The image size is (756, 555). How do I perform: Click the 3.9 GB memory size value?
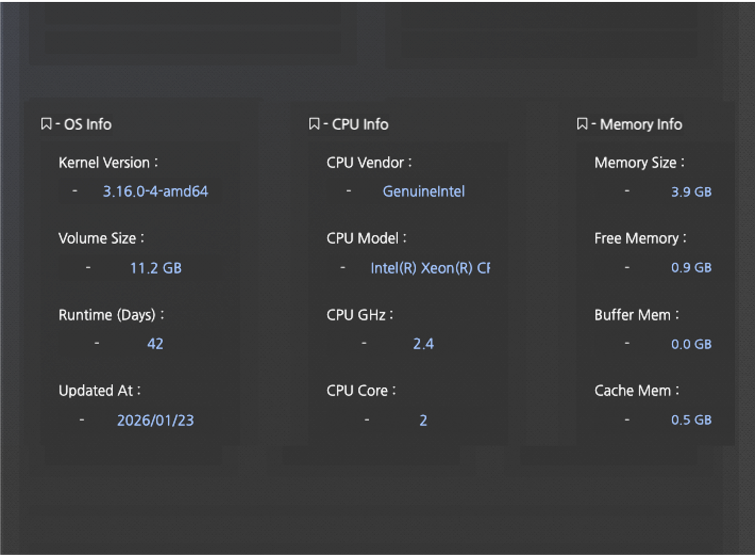click(691, 192)
